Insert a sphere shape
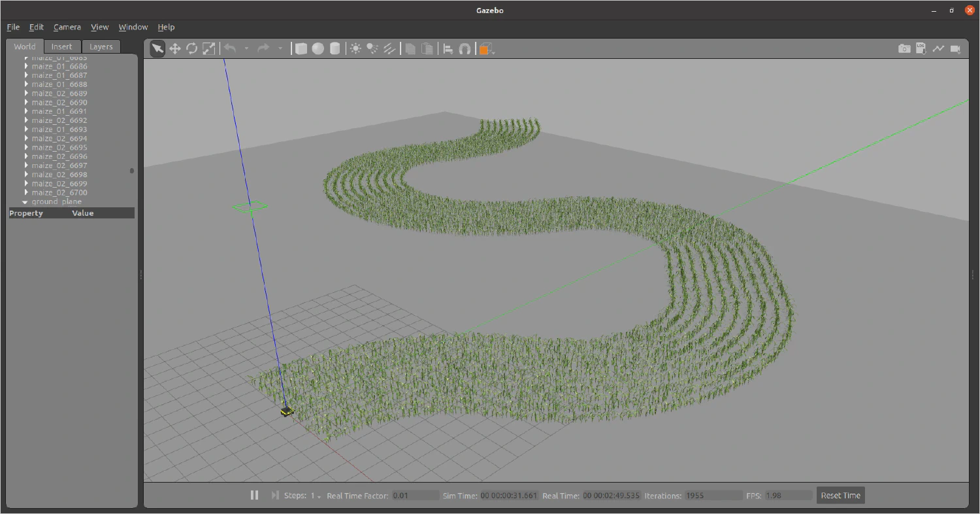The height and width of the screenshot is (514, 980). pos(318,48)
